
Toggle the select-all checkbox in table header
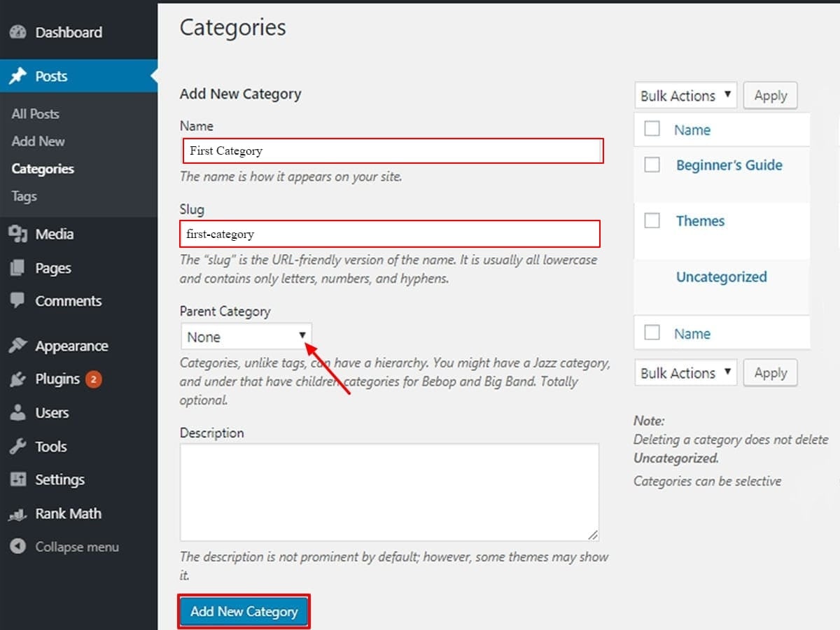[652, 129]
